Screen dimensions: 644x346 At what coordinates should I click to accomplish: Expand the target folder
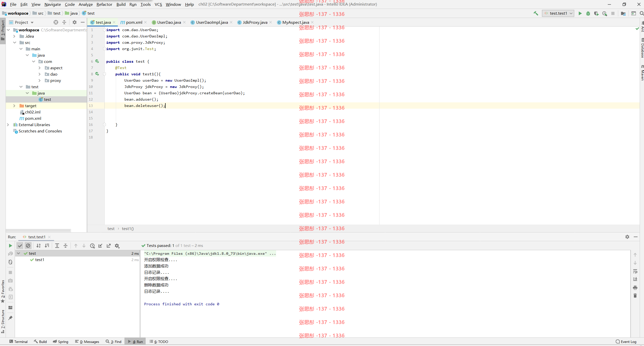point(14,106)
